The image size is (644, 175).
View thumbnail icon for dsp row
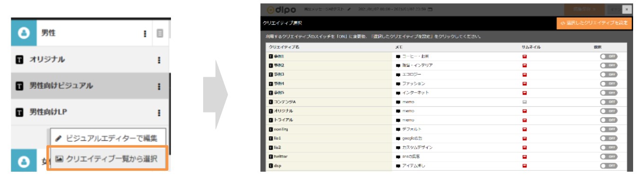(x=524, y=166)
